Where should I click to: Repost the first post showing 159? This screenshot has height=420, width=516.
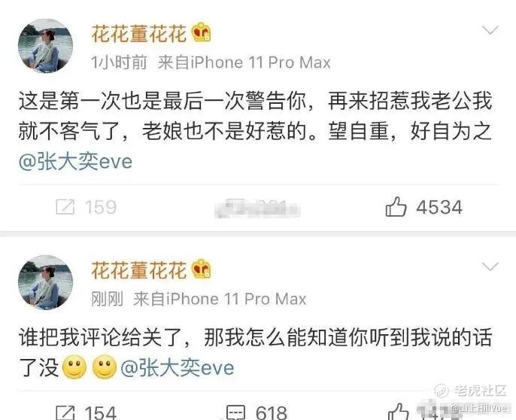[x=87, y=207]
